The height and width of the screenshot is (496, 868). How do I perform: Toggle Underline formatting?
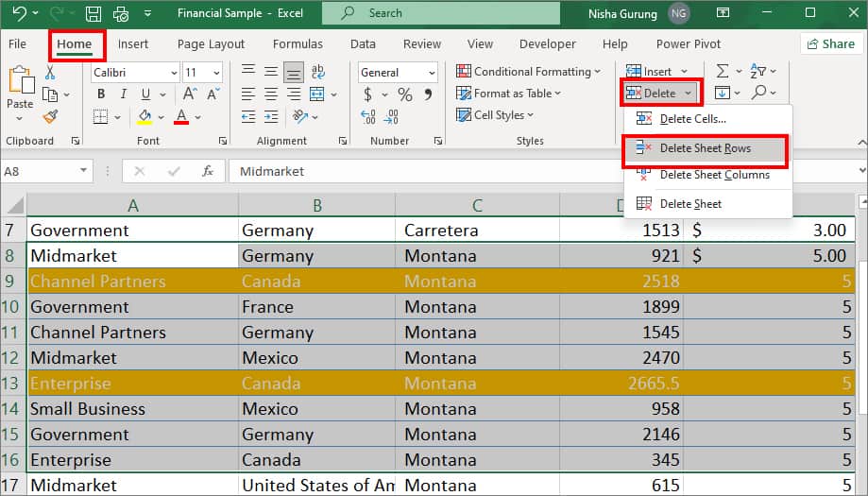coord(145,94)
